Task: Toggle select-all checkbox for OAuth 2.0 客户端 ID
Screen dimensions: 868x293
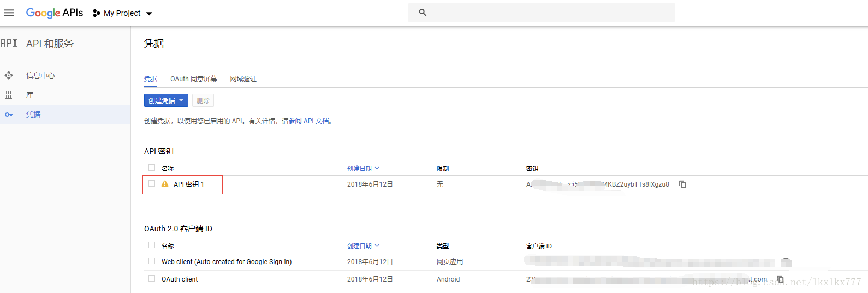Action: click(152, 245)
